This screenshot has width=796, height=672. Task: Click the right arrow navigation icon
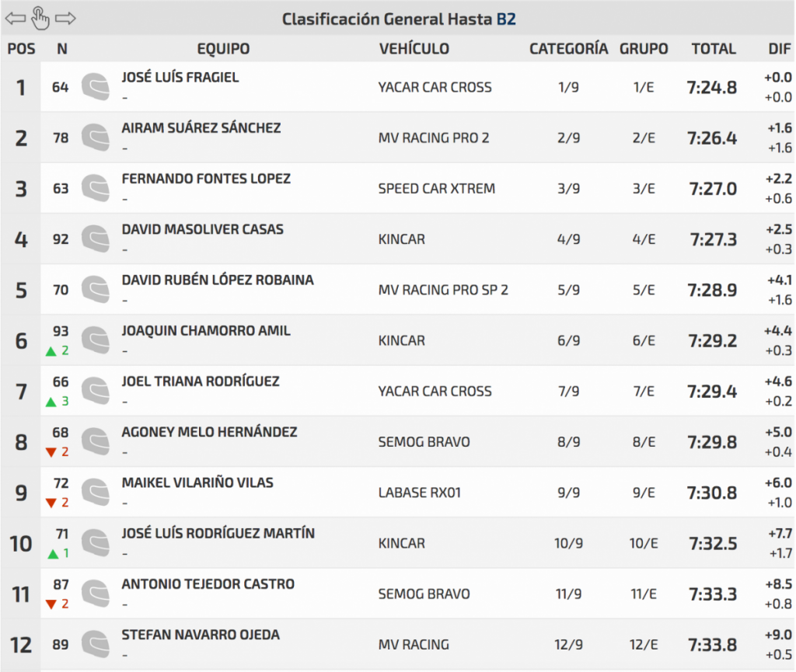coord(66,18)
